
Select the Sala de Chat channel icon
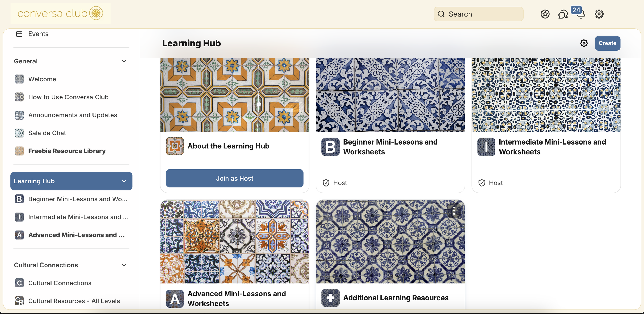[x=19, y=133]
